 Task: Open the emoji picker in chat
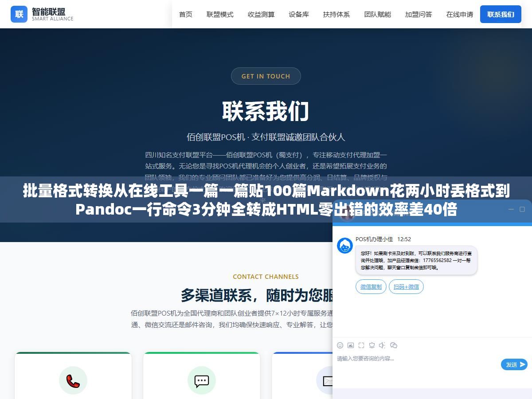tap(340, 345)
